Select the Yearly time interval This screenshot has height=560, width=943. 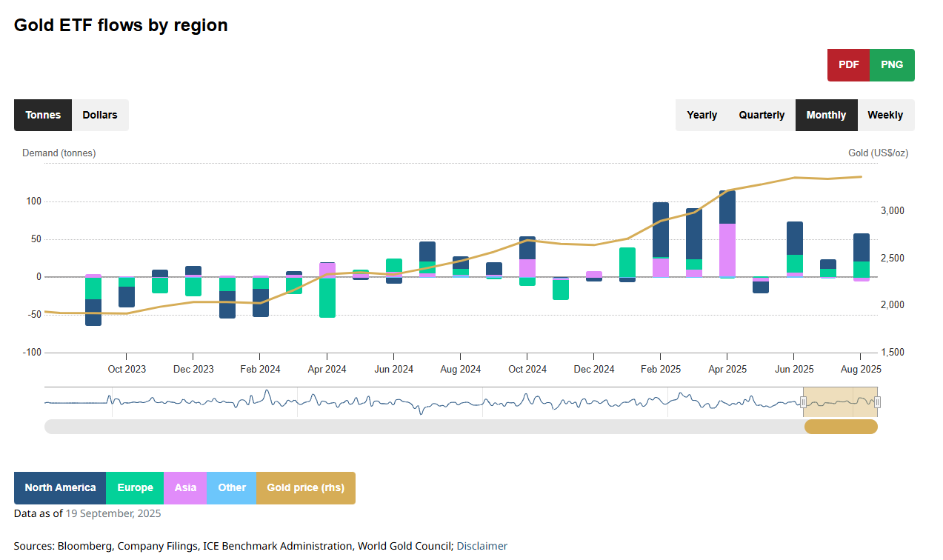(x=702, y=116)
